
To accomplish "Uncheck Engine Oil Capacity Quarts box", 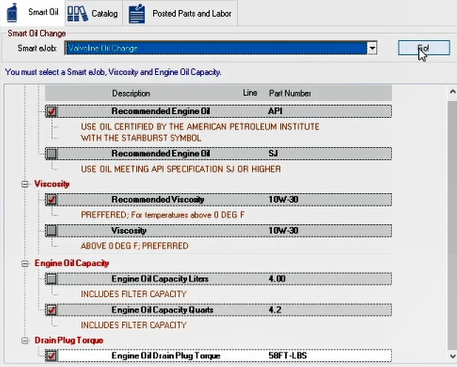I will coord(51,310).
